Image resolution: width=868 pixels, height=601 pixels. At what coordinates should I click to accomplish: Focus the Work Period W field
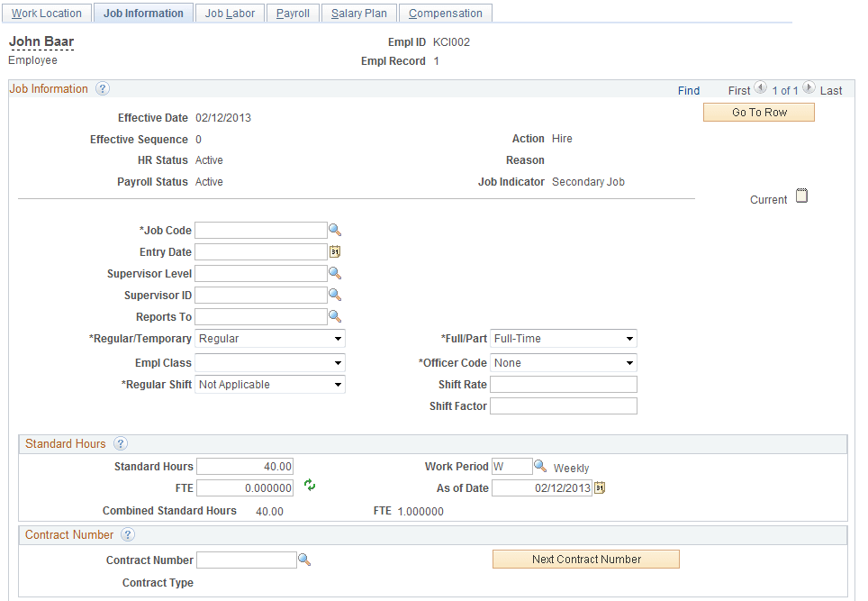pyautogui.click(x=512, y=467)
